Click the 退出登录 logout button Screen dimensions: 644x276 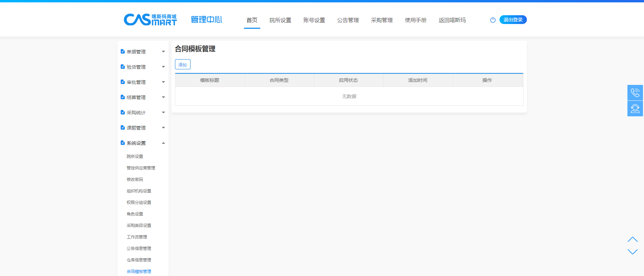click(x=513, y=20)
